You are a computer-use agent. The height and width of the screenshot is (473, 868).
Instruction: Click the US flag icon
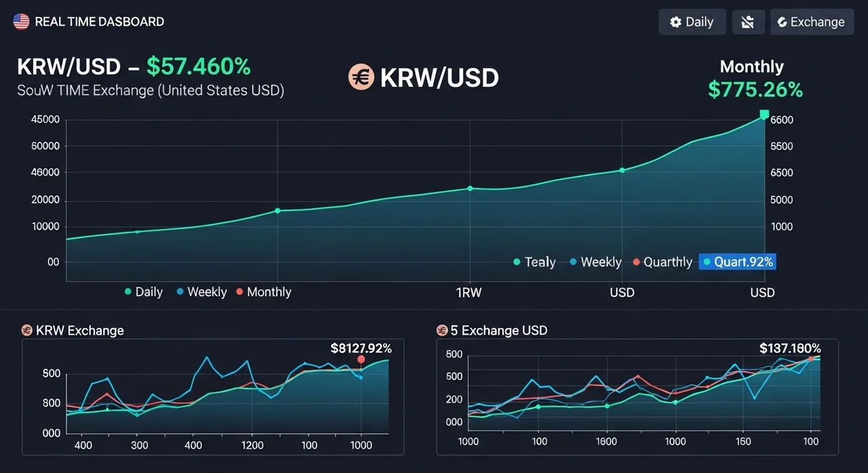coord(21,22)
